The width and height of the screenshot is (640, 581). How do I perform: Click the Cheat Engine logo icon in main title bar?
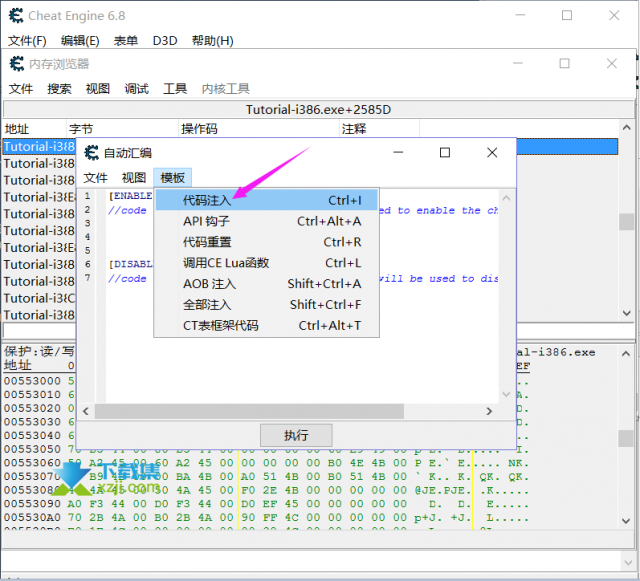pos(16,16)
